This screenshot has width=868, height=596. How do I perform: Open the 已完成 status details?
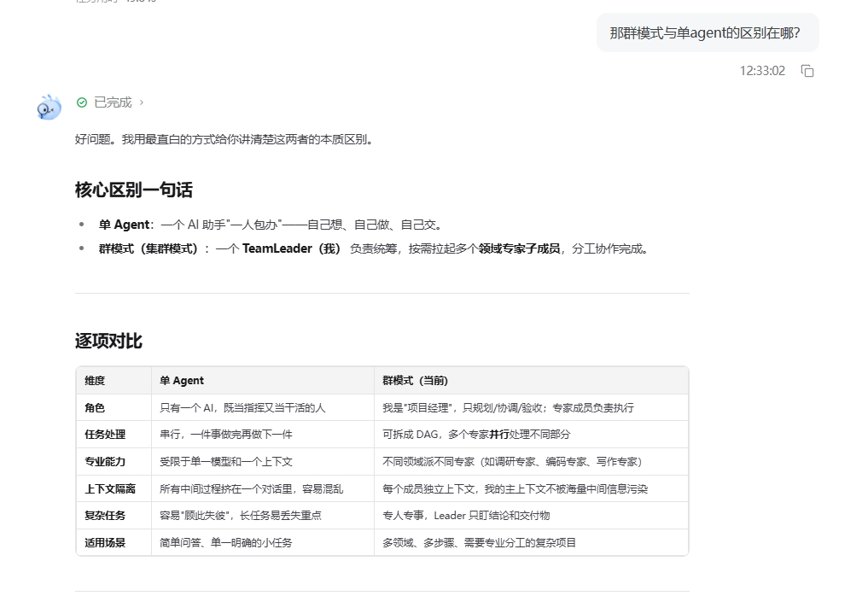[x=113, y=102]
